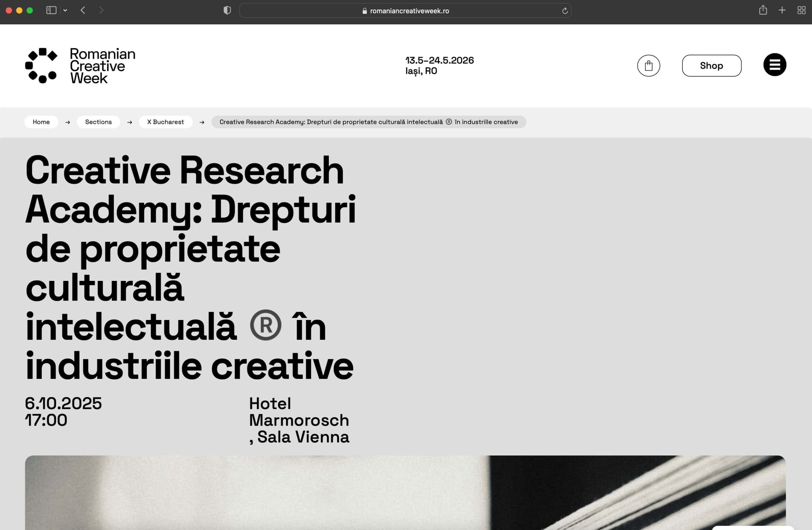812x530 pixels.
Task: Go back with Safari's back arrow
Action: pos(83,11)
